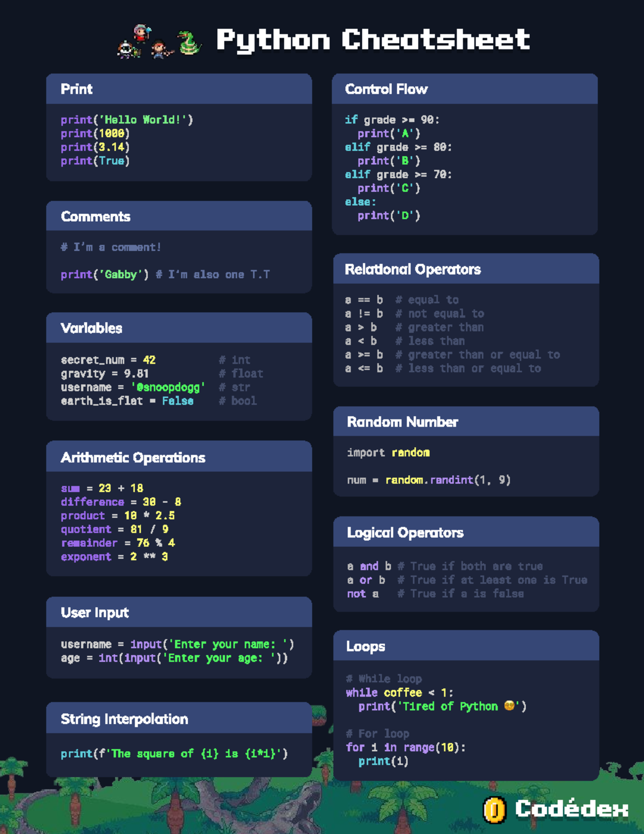Click the Codédex logo text

click(x=572, y=809)
